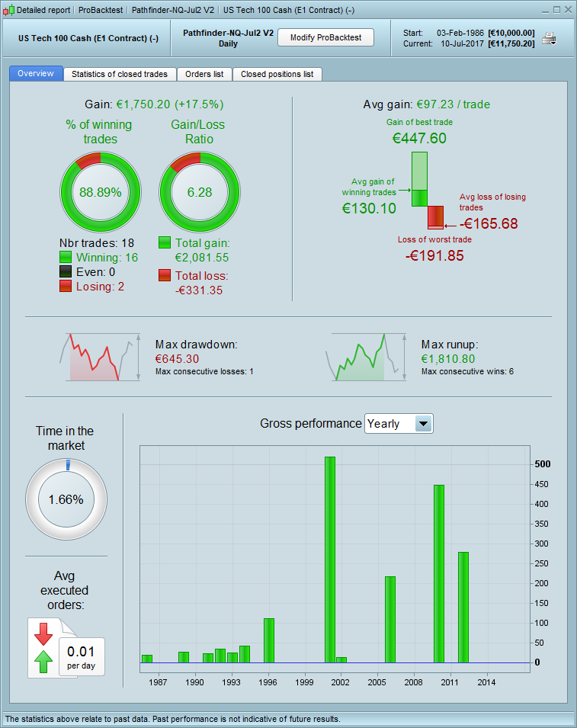Viewport: 577px width, 728px height.
Task: Click the -€191.85 worst trade value
Action: (434, 255)
